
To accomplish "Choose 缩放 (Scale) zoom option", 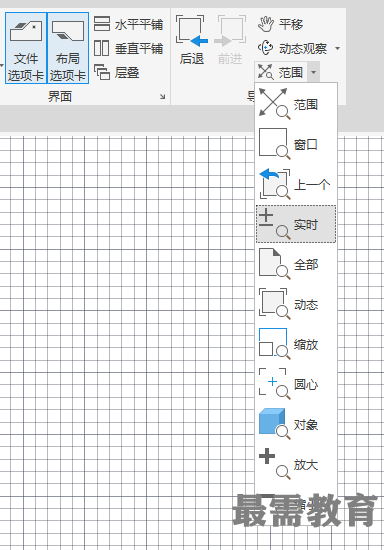I will [x=296, y=344].
